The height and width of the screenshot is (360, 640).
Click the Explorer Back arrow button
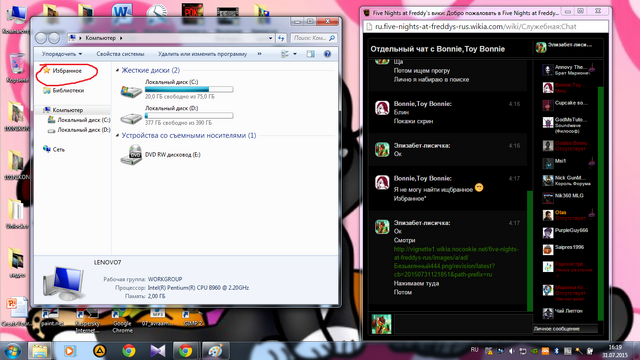(40, 38)
